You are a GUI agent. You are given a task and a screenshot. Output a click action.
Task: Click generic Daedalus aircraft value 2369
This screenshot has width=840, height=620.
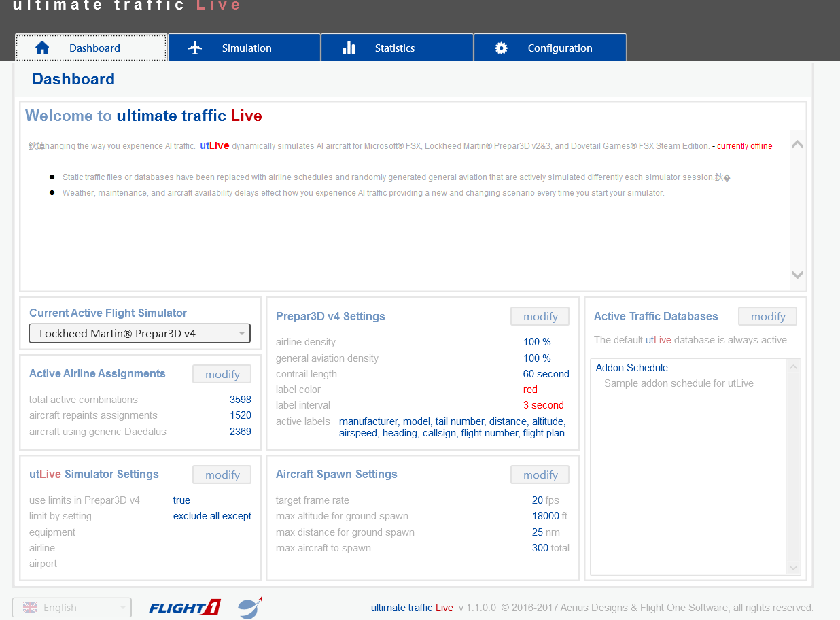coord(241,432)
